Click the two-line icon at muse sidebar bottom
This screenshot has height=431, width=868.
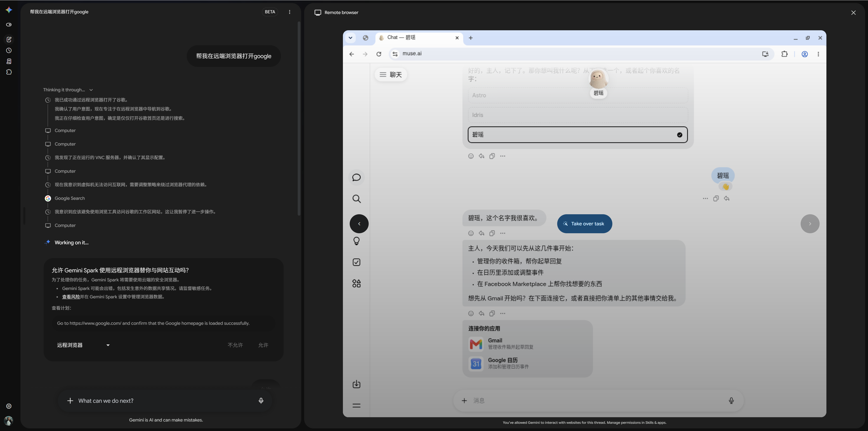pyautogui.click(x=356, y=405)
